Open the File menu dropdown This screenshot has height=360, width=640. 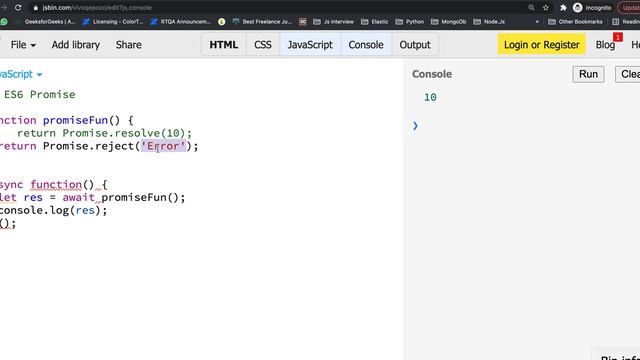tap(23, 45)
